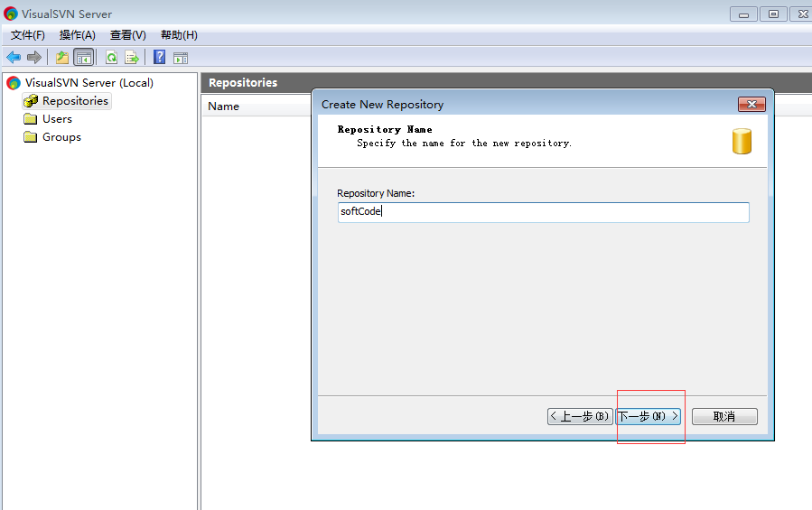Click the Repository Name input field
The image size is (812, 510).
543,212
